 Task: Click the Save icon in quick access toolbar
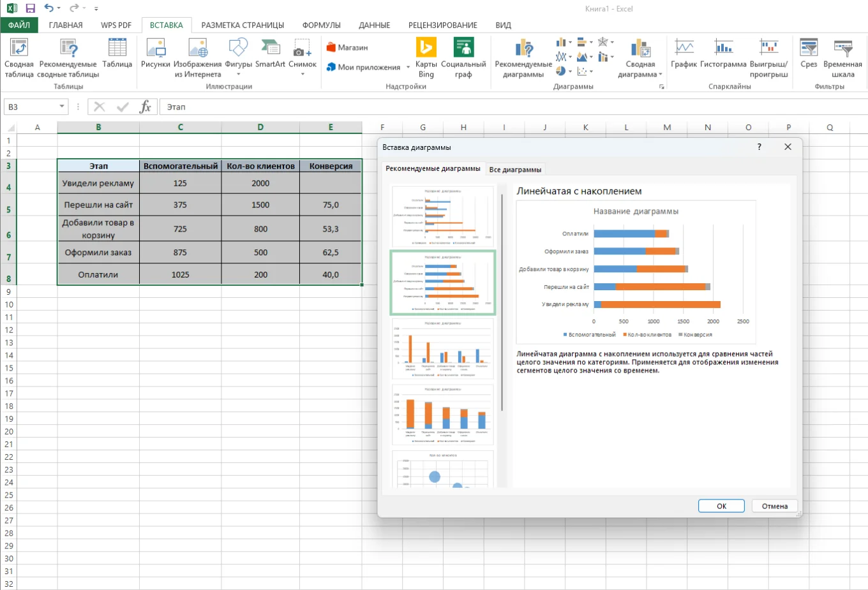click(x=30, y=8)
